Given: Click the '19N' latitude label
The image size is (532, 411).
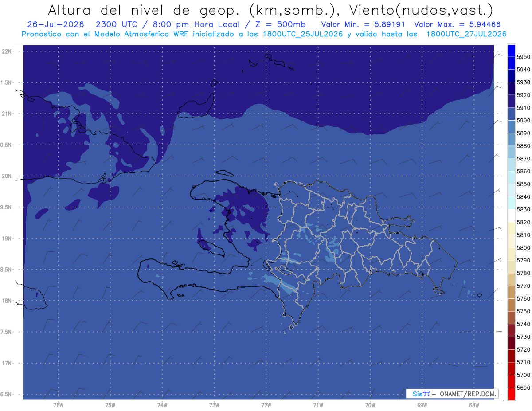Looking at the screenshot, I should [7, 238].
